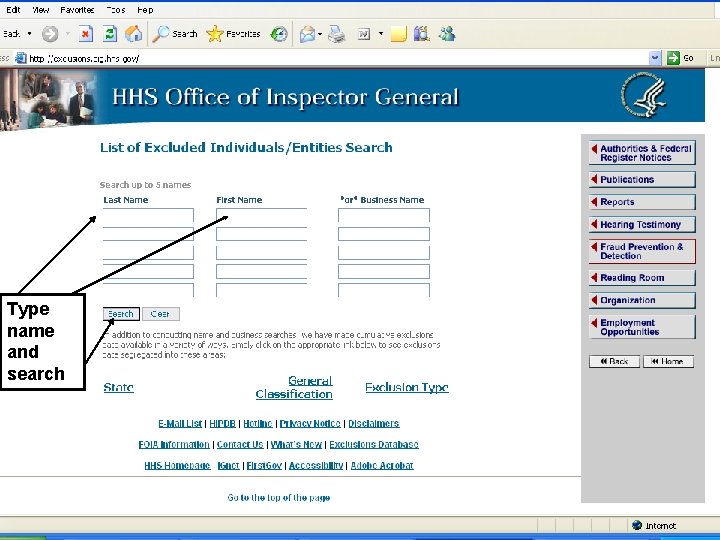Open the Favorites star toolbar button

pyautogui.click(x=233, y=34)
